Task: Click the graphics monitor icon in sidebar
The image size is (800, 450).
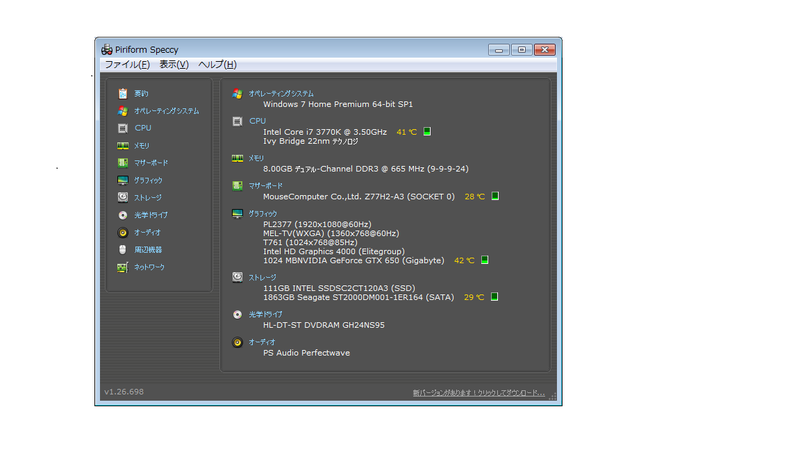Action: (x=122, y=180)
